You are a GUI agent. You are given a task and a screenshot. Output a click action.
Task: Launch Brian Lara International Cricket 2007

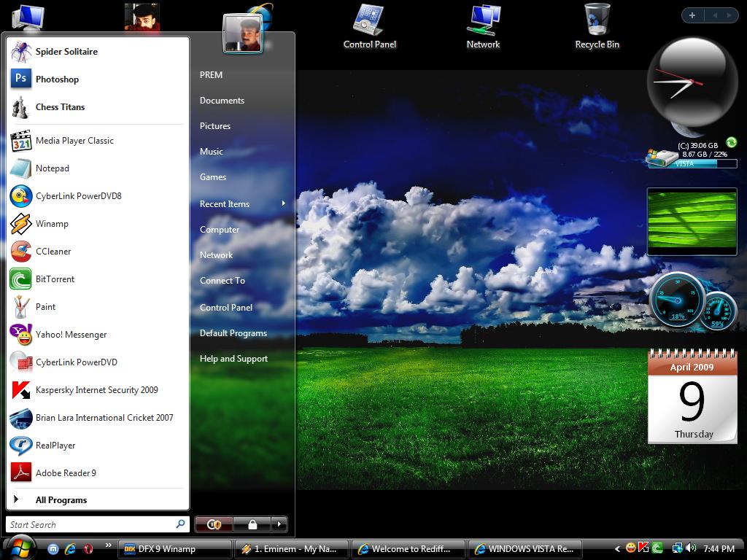click(x=98, y=418)
